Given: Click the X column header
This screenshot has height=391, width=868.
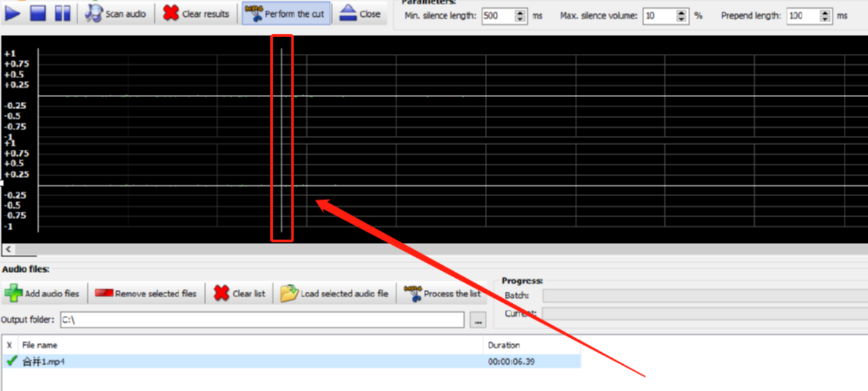Looking at the screenshot, I should coord(10,345).
